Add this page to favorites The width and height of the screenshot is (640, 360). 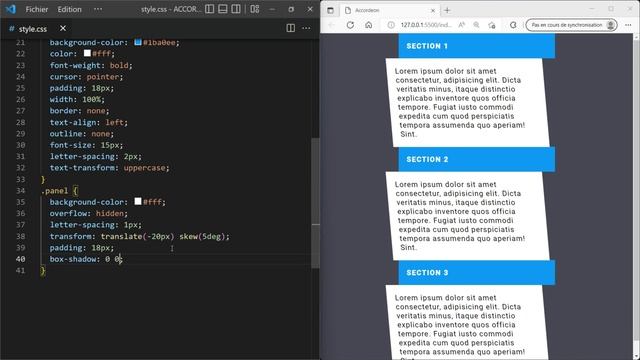pyautogui.click(x=492, y=25)
